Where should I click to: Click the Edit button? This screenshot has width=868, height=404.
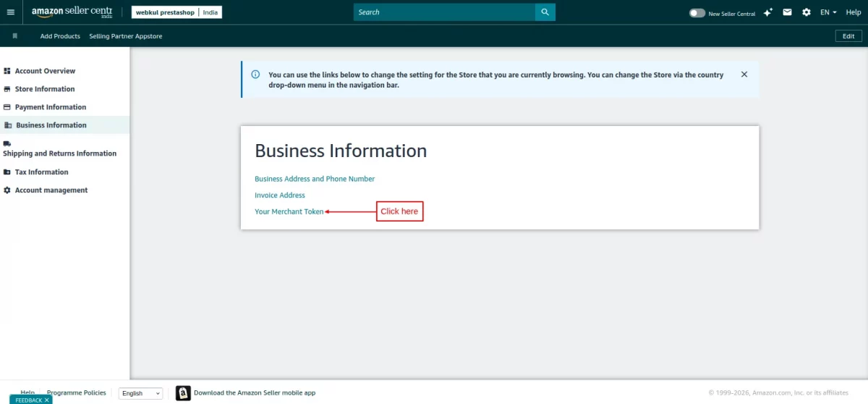pos(849,36)
